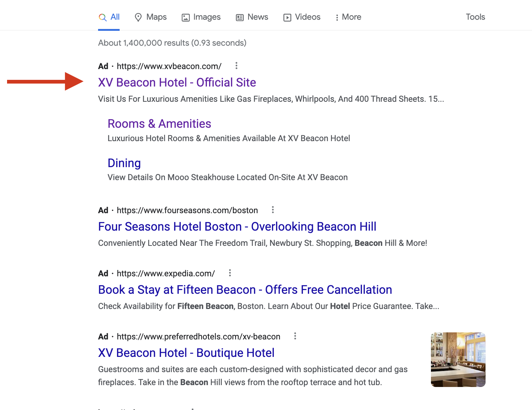532x410 pixels.
Task: Click the News newspaper icon
Action: [240, 17]
